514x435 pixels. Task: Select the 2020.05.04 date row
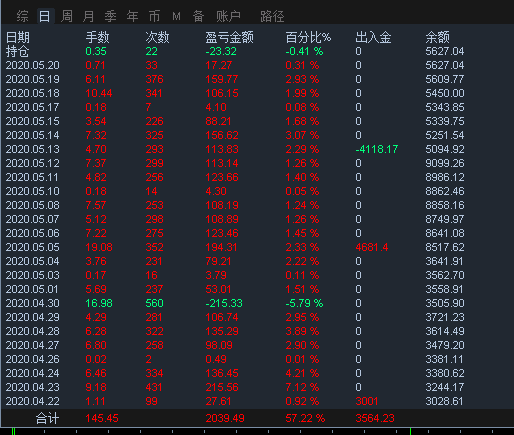click(33, 261)
